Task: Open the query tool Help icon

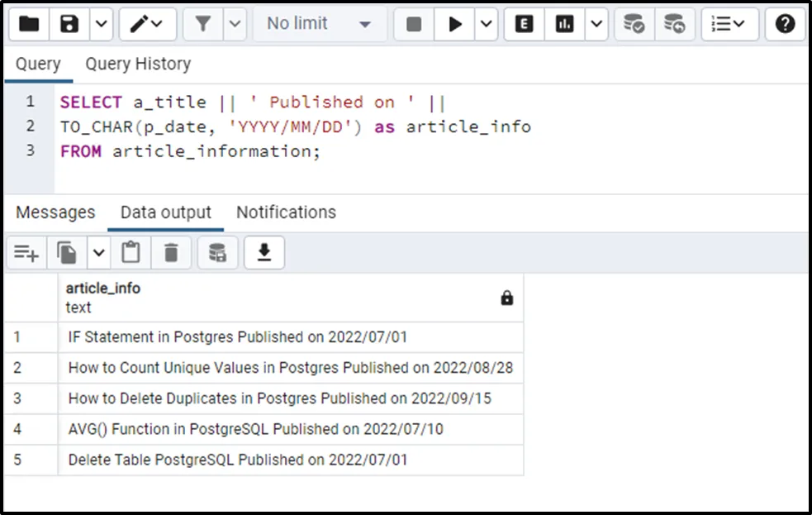Action: point(785,24)
